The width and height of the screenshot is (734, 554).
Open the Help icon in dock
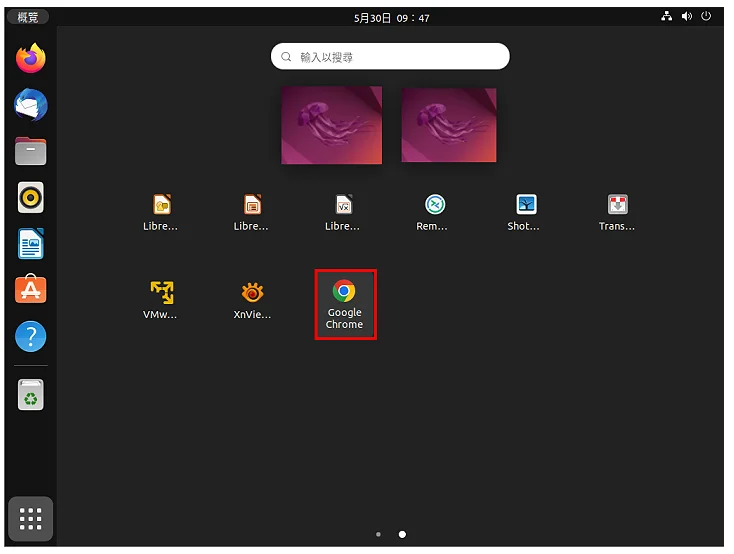pyautogui.click(x=30, y=336)
